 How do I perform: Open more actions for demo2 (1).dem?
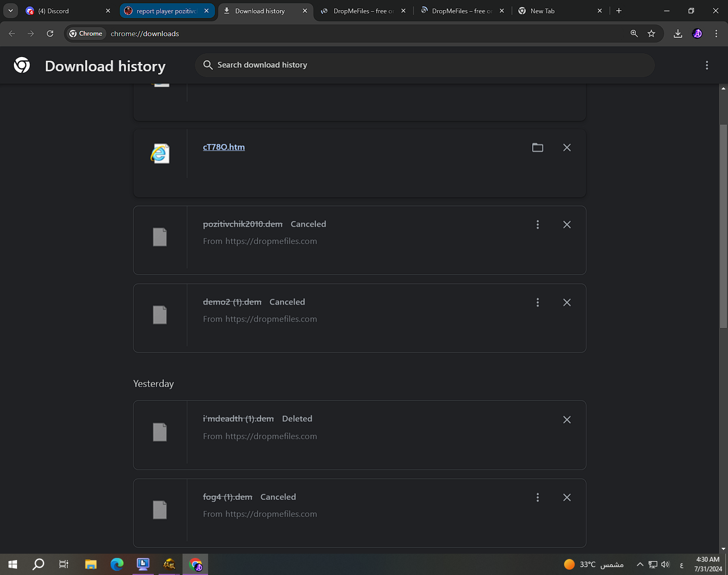(537, 302)
